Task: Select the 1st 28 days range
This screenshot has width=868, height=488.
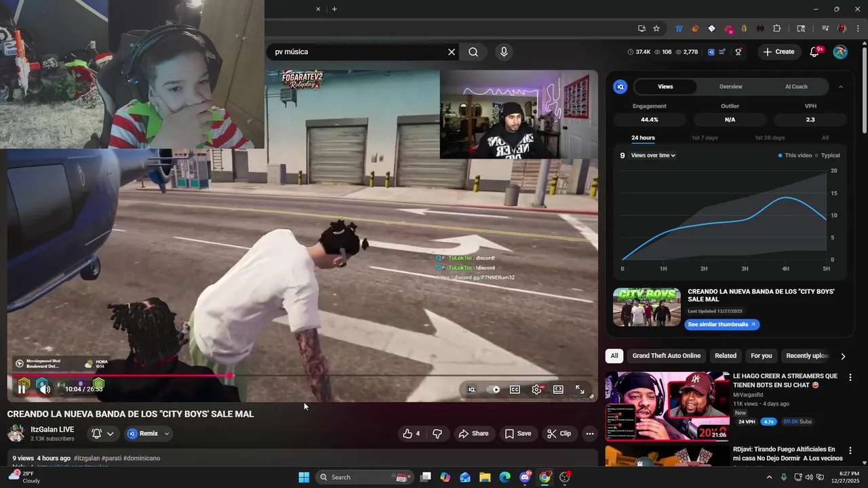Action: point(770,138)
